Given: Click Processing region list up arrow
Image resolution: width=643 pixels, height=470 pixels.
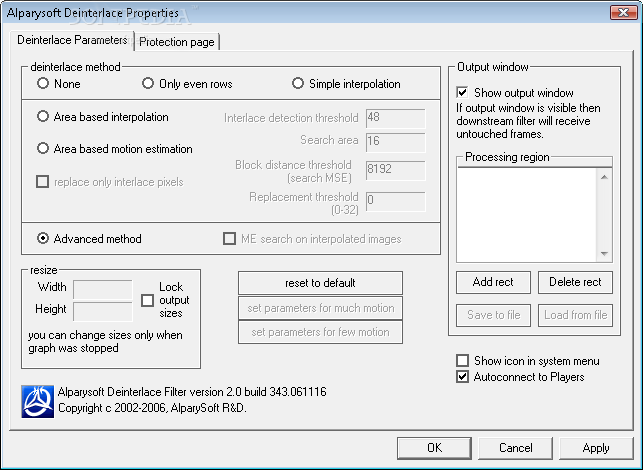Looking at the screenshot, I should pos(604,177).
